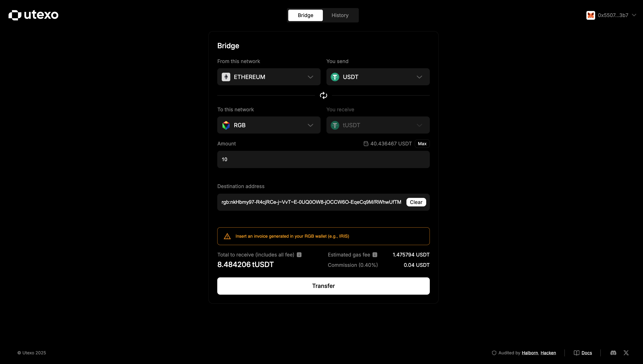Select the Bridge tab

tap(305, 15)
